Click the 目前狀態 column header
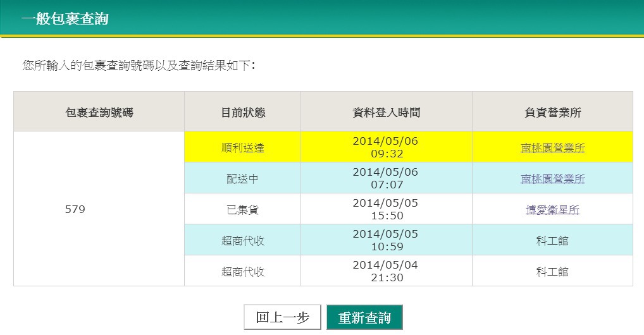Viewport: 644px width, 335px height. click(243, 112)
